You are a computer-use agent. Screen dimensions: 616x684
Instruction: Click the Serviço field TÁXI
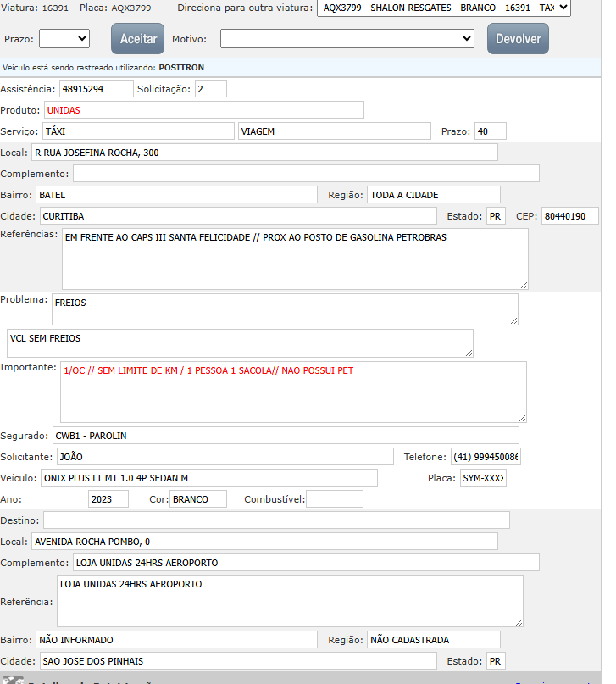click(138, 131)
